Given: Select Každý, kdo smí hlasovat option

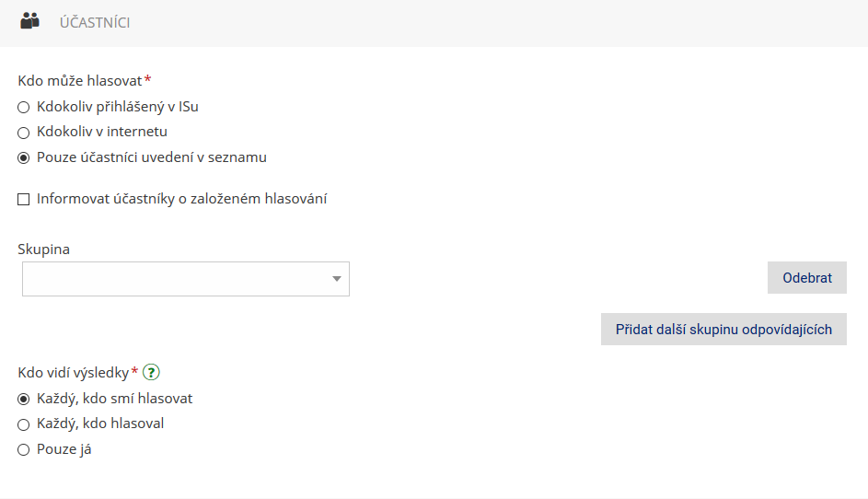Looking at the screenshot, I should (23, 400).
